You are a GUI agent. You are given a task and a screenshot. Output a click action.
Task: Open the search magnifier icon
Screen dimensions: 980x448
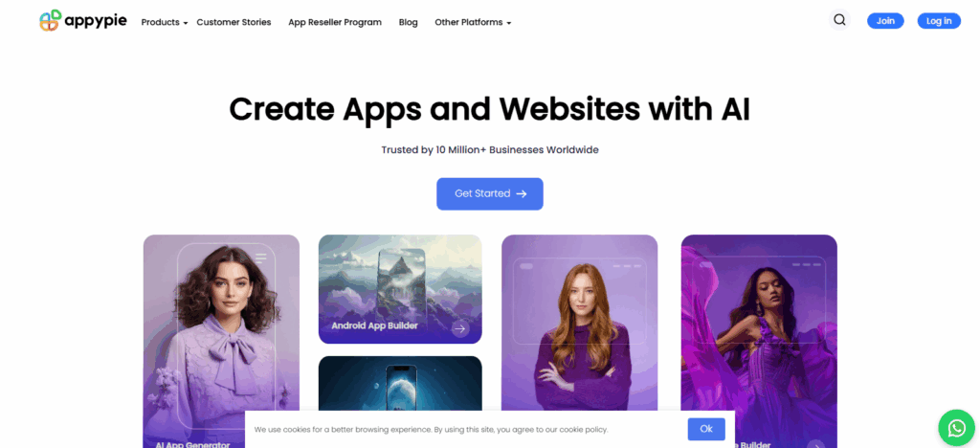[x=839, y=20]
